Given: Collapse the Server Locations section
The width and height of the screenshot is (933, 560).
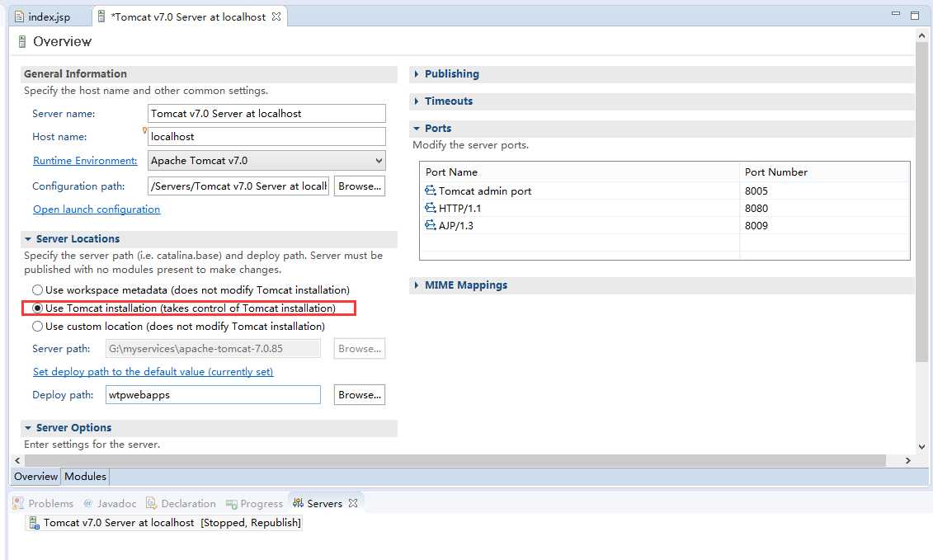Looking at the screenshot, I should (x=28, y=238).
